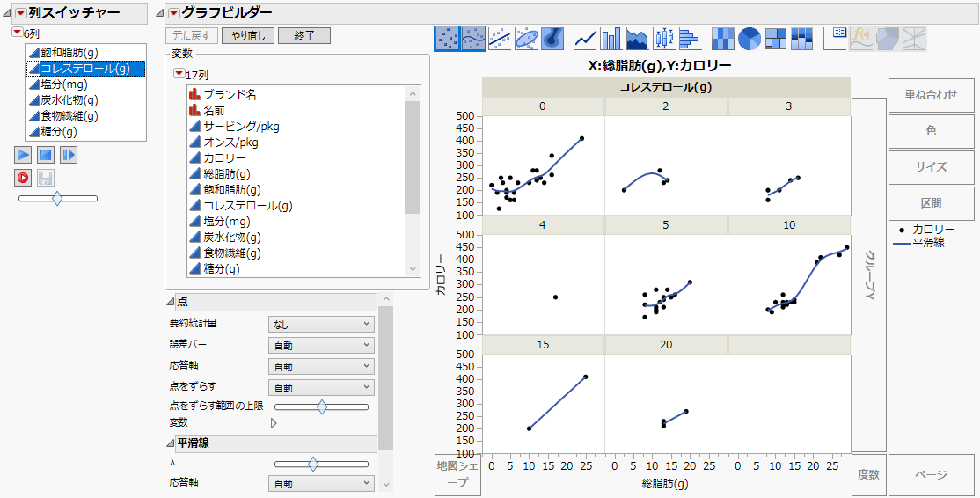Select the Caption Box element icon
Viewport: 980px width, 498px height.
tap(836, 39)
